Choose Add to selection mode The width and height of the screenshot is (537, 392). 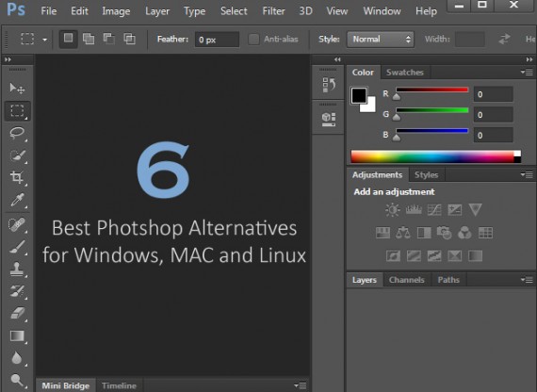click(89, 39)
